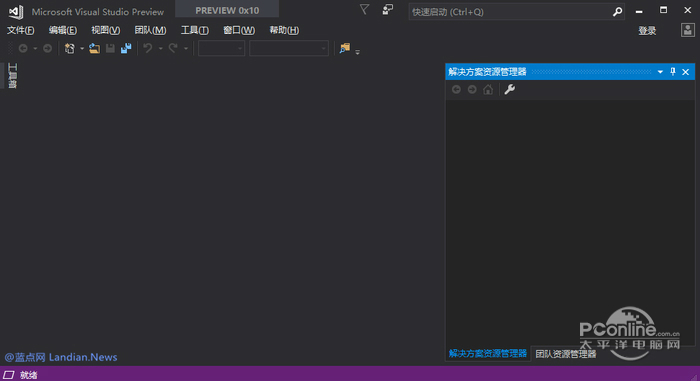Open the 窗口(W) menu
700x381 pixels.
coord(239,30)
